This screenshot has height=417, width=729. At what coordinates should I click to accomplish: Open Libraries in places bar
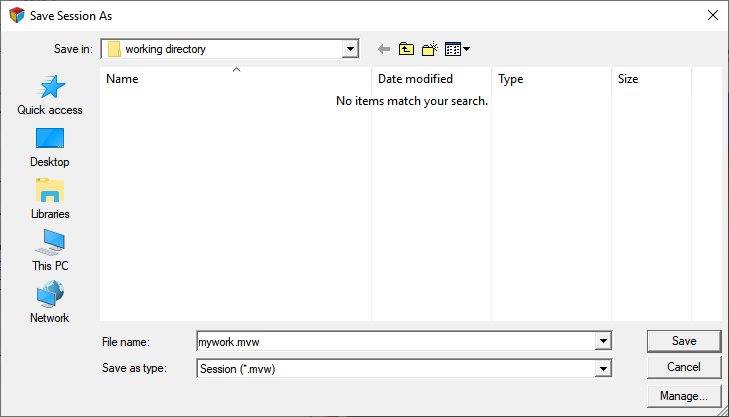tap(50, 199)
